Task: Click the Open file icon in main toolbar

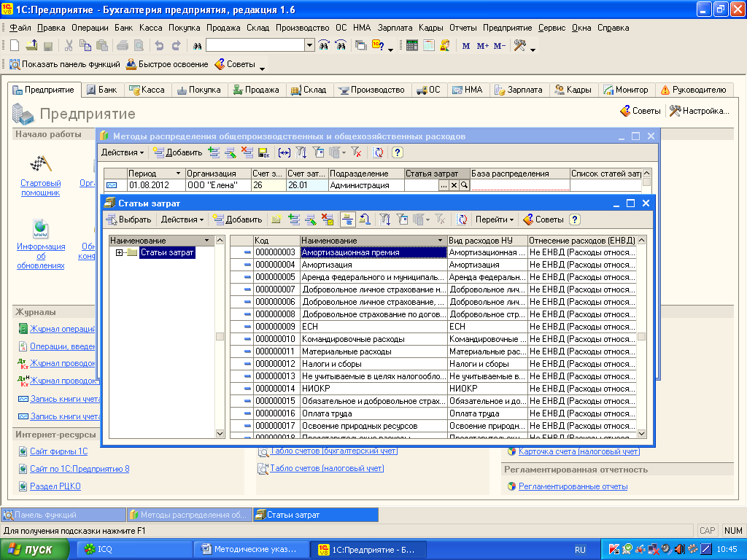Action: point(31,46)
